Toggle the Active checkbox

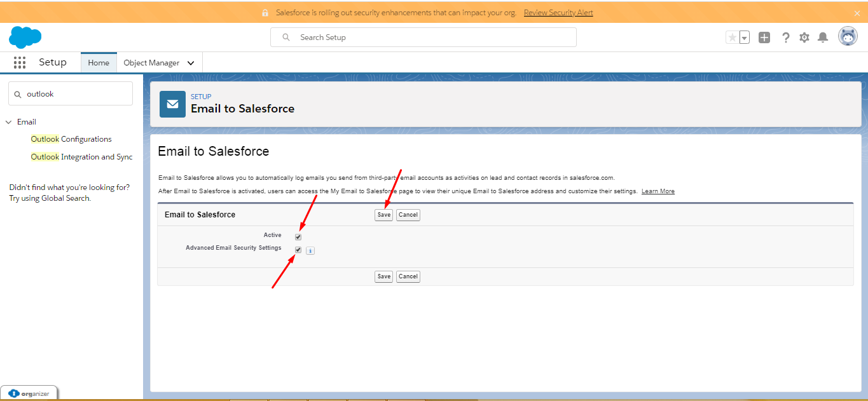pos(298,236)
